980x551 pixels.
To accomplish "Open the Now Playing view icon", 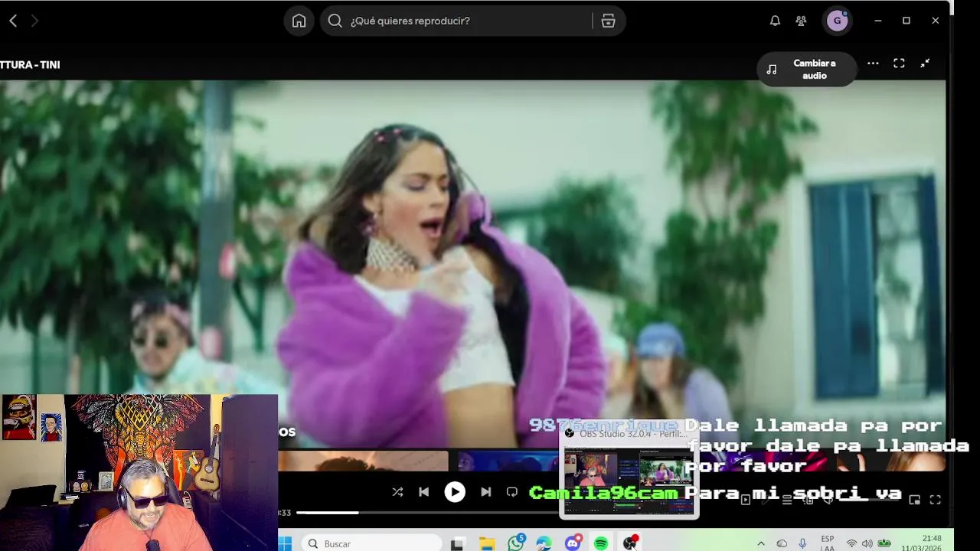I will [746, 500].
